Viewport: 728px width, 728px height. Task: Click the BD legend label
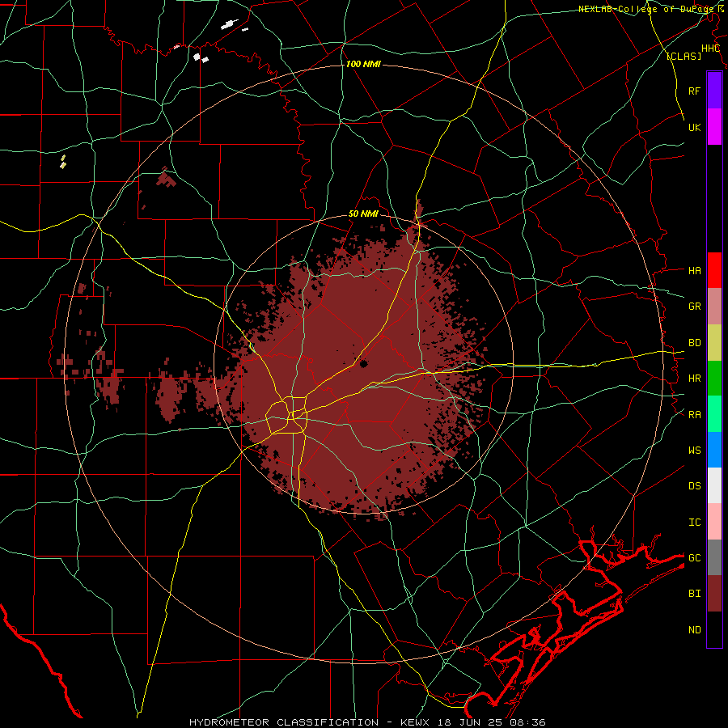click(x=694, y=343)
